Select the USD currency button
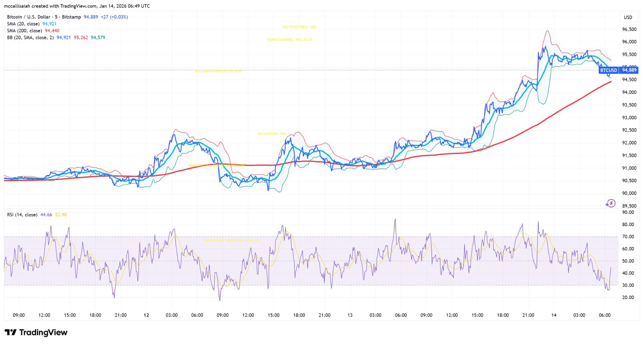 coord(629,17)
